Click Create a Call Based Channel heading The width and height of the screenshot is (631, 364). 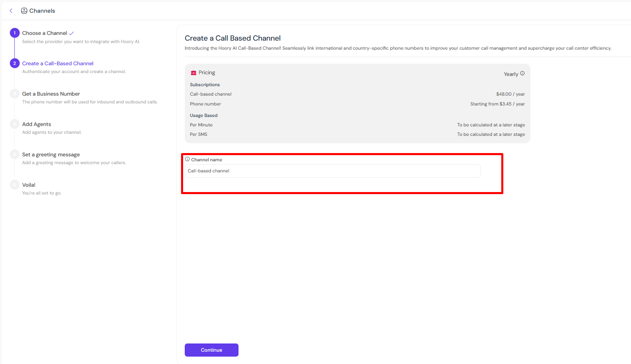click(233, 38)
